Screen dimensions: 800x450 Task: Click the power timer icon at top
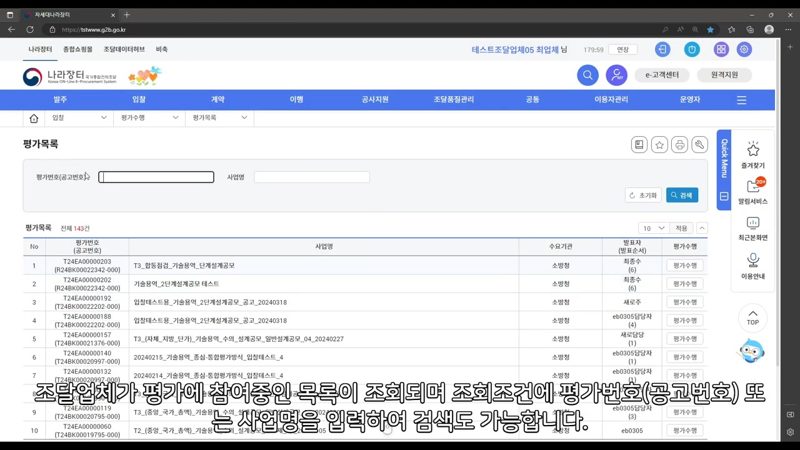[x=692, y=49]
